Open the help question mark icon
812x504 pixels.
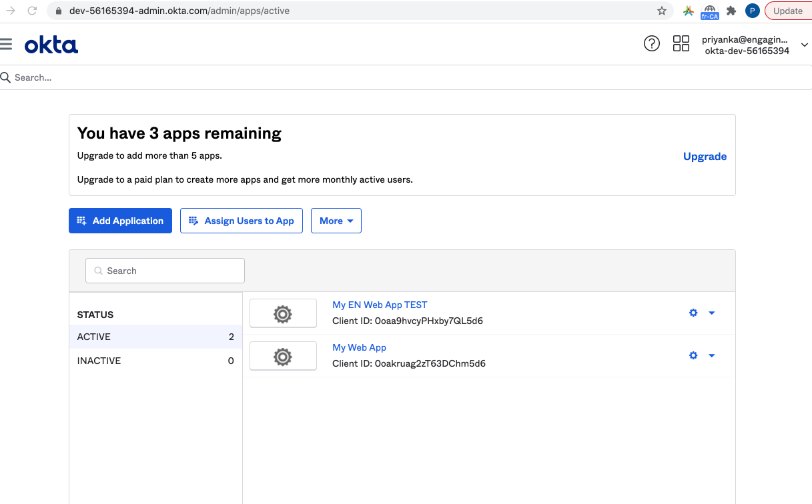click(x=651, y=44)
